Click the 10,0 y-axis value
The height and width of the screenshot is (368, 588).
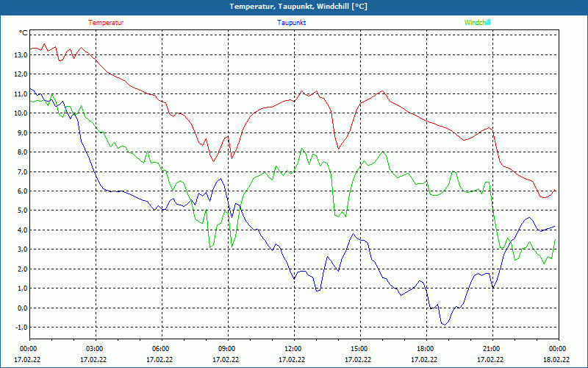21,113
